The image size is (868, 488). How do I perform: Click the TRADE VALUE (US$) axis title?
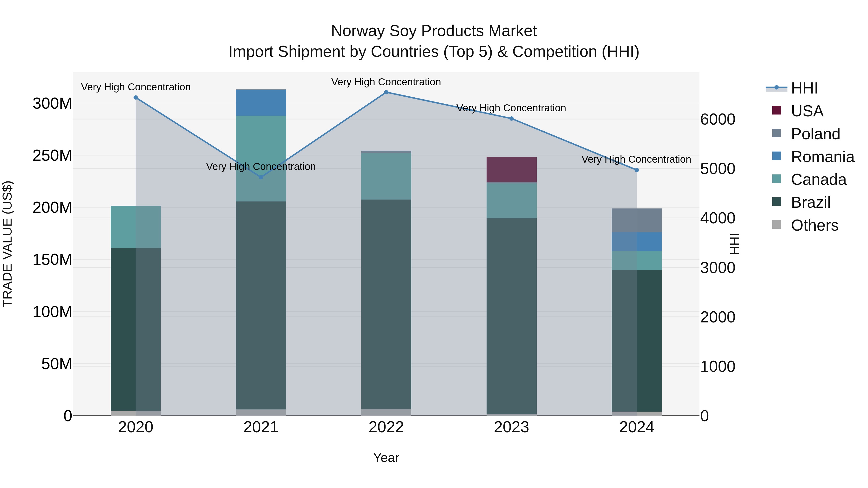pyautogui.click(x=7, y=244)
